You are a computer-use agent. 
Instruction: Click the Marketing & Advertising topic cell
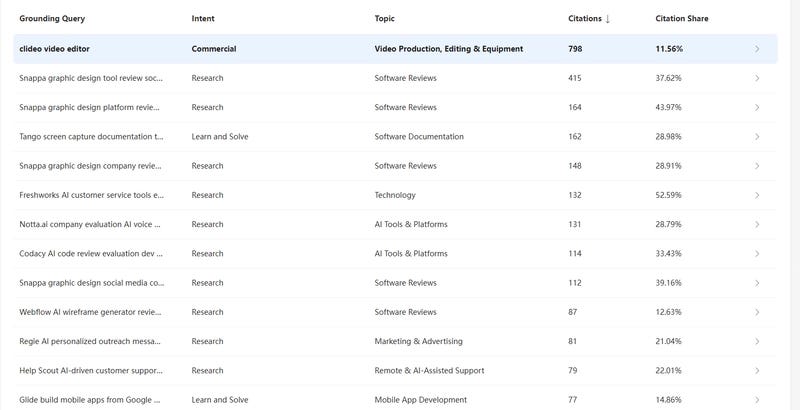[x=418, y=341]
